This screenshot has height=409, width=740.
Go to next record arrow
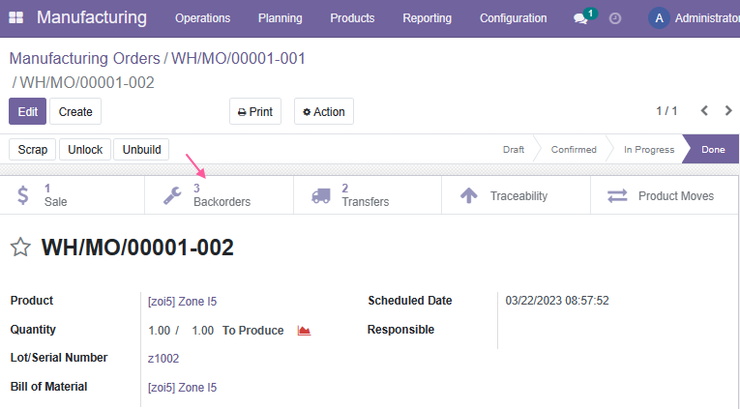pyautogui.click(x=728, y=111)
